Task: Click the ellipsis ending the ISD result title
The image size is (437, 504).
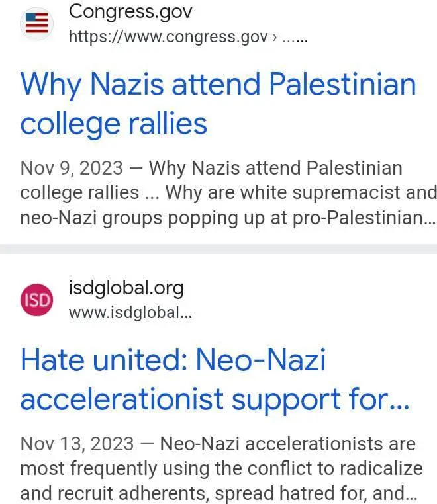Action: pyautogui.click(x=399, y=401)
